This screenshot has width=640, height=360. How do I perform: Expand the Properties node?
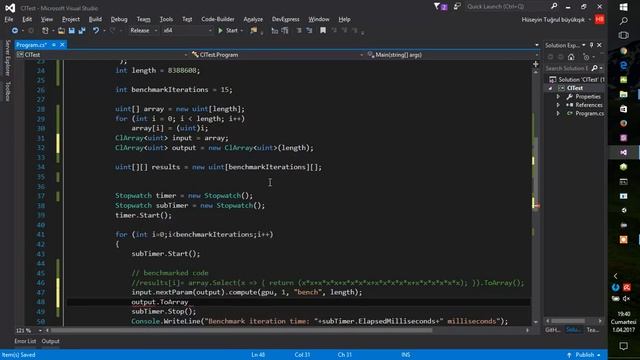558,97
